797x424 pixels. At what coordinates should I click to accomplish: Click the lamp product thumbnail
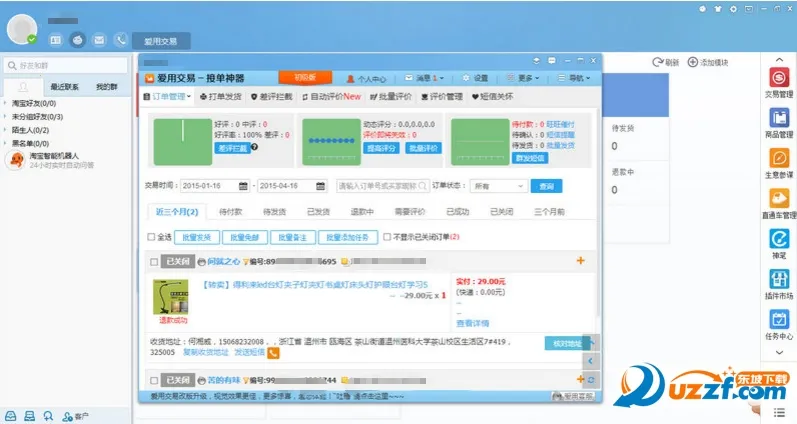pos(169,297)
